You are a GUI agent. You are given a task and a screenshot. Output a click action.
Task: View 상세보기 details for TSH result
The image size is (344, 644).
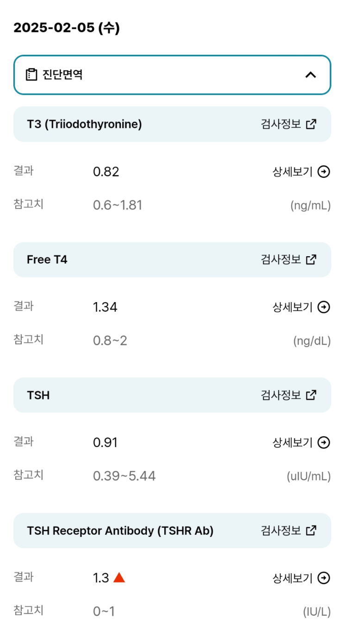point(293,443)
